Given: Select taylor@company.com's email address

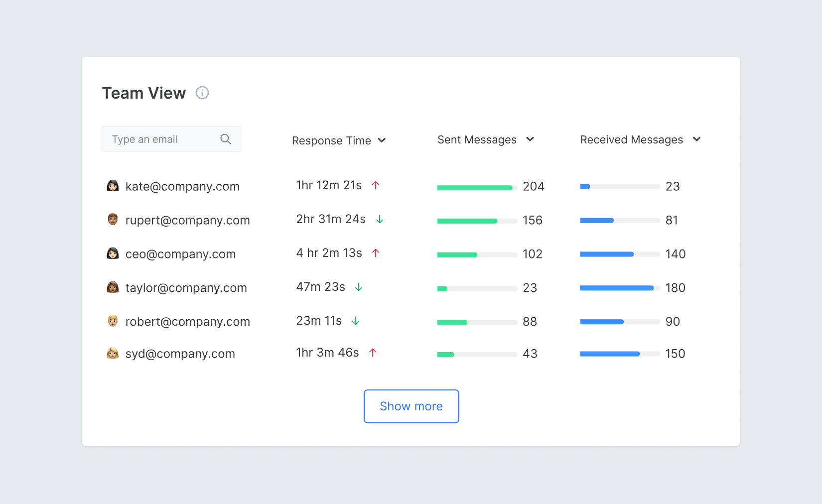Looking at the screenshot, I should tap(186, 287).
